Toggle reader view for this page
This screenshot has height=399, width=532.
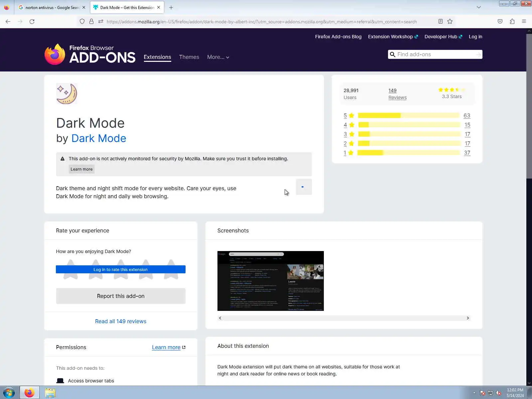pyautogui.click(x=441, y=22)
